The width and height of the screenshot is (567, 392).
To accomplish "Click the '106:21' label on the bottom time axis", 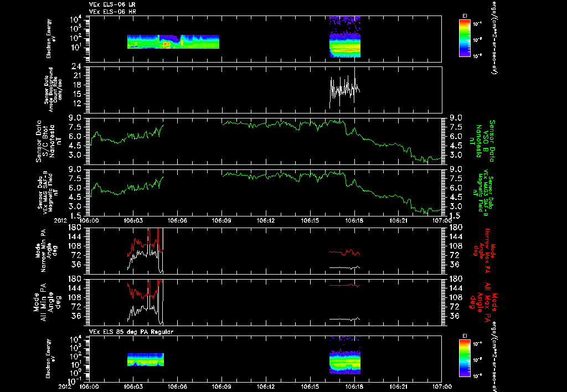I will 398,386.
